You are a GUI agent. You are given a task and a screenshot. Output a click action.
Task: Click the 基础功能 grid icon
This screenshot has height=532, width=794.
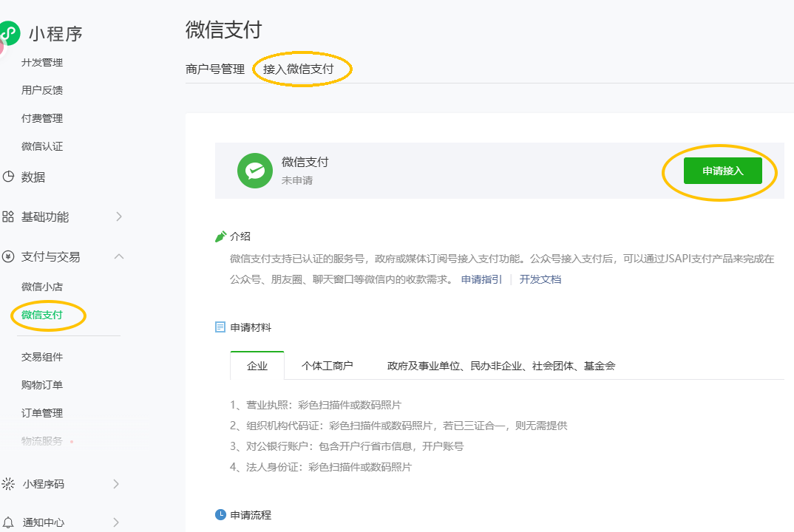8,216
